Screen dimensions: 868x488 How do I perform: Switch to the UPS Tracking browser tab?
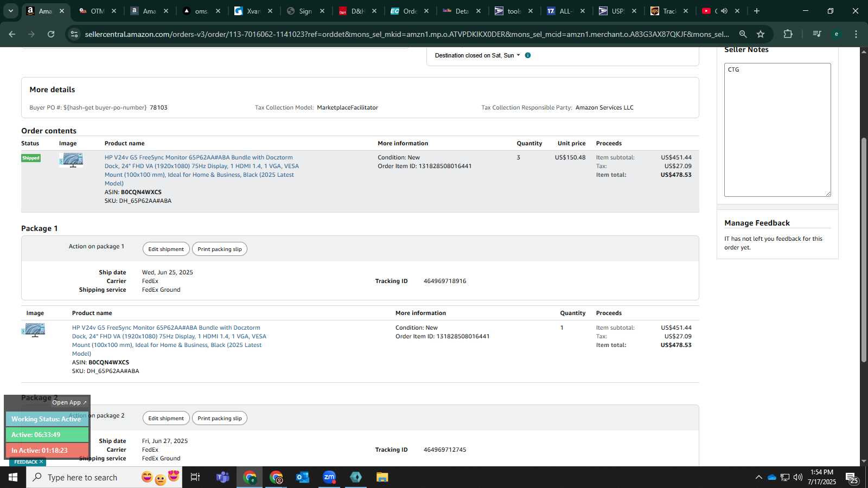tap(670, 11)
